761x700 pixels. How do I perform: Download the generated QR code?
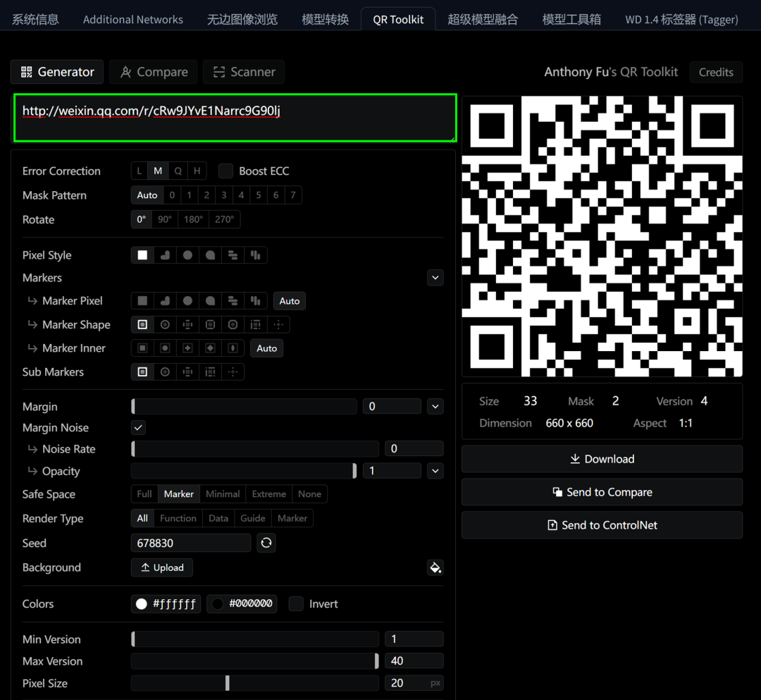pos(602,459)
